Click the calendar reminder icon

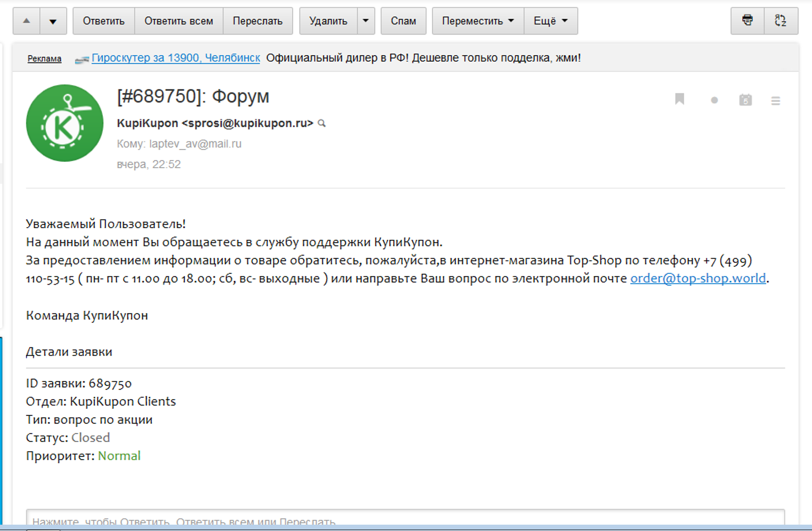point(746,100)
